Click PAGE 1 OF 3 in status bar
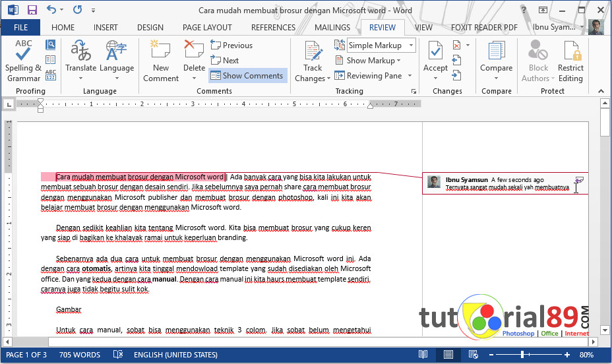Screen dimensions: 612x364 26,355
